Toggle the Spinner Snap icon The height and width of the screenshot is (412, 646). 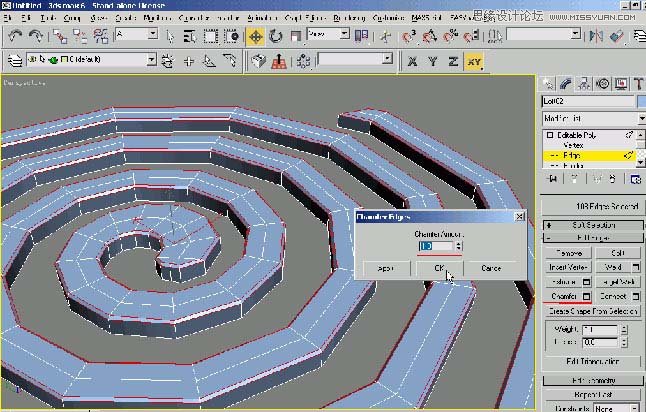(471, 37)
